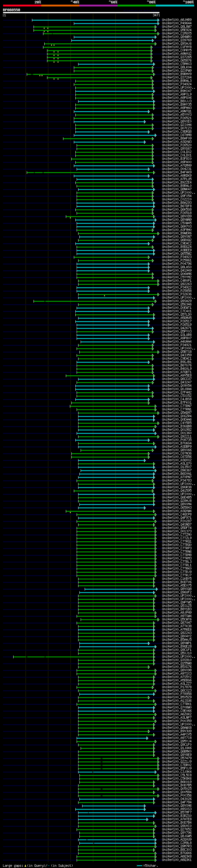Select the UniRef100_Q9XG67 label
The image size is (197, 868).
pyautogui.click(x=177, y=149)
